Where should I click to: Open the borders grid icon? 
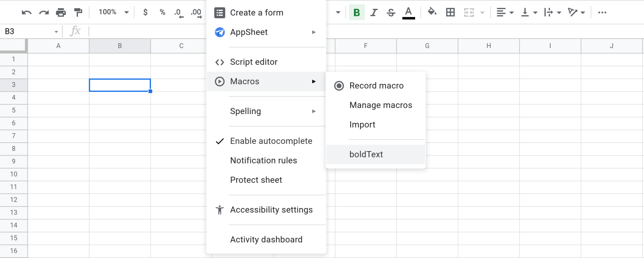tap(450, 13)
